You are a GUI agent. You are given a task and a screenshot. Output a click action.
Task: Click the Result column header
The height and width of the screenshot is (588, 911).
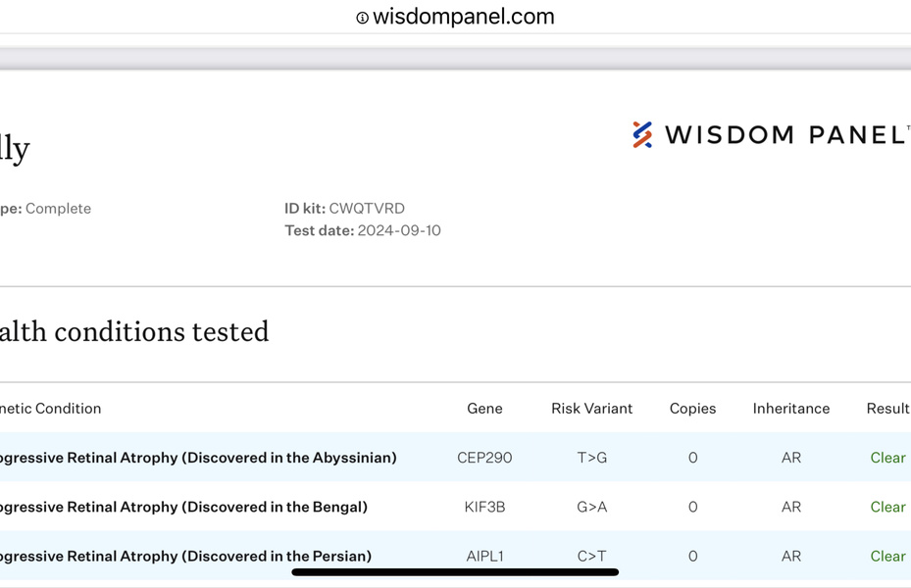[887, 409]
